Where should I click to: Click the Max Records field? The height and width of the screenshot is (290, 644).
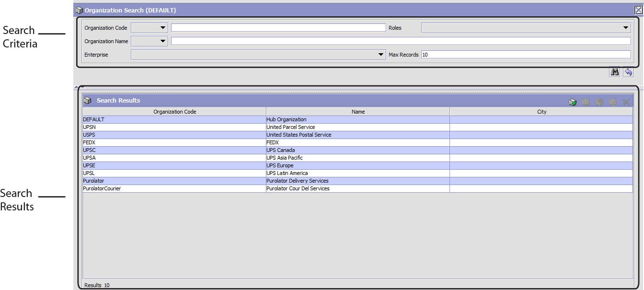526,55
